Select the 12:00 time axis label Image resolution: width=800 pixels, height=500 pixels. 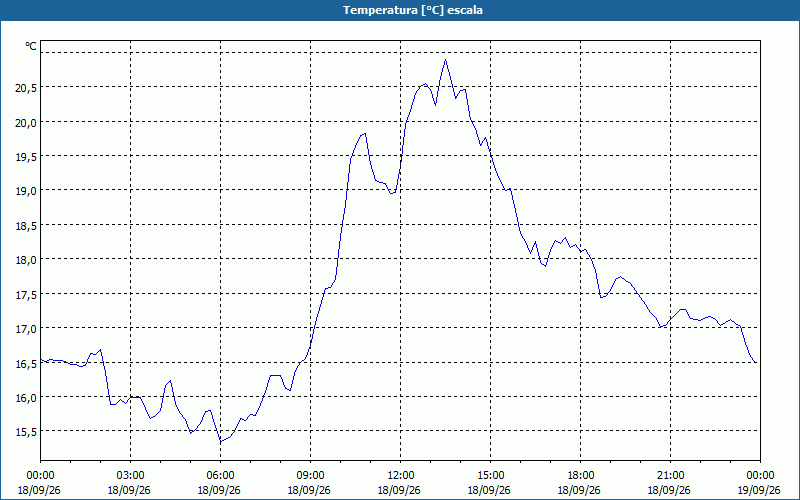pyautogui.click(x=400, y=476)
